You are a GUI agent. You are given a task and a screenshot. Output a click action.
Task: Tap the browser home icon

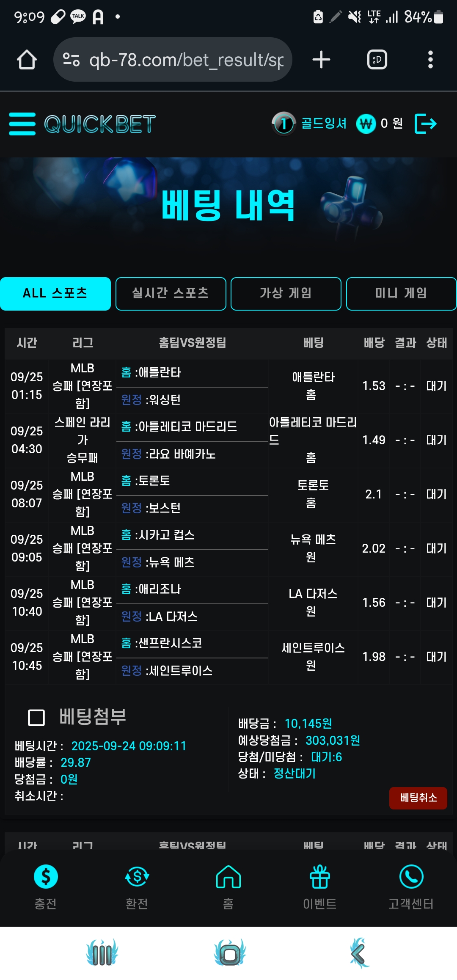pyautogui.click(x=27, y=60)
